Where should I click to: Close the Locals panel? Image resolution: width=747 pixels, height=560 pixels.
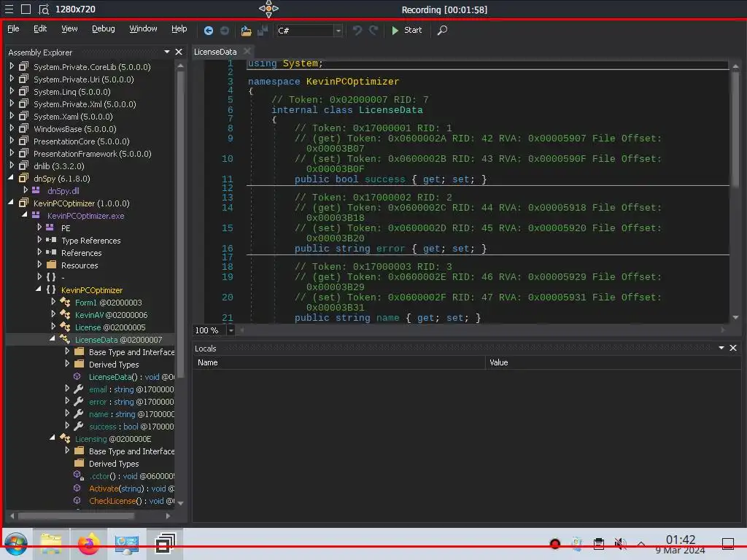pyautogui.click(x=733, y=348)
